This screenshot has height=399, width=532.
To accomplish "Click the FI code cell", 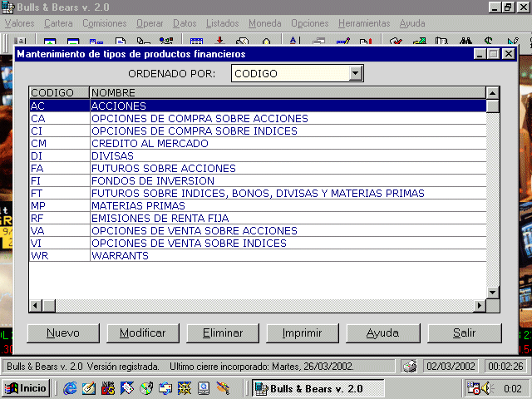I will click(59, 181).
